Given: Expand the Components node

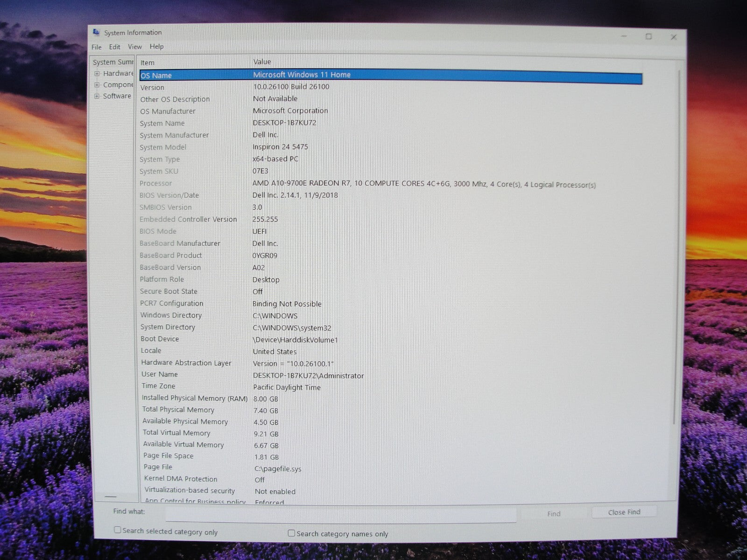Looking at the screenshot, I should point(97,85).
